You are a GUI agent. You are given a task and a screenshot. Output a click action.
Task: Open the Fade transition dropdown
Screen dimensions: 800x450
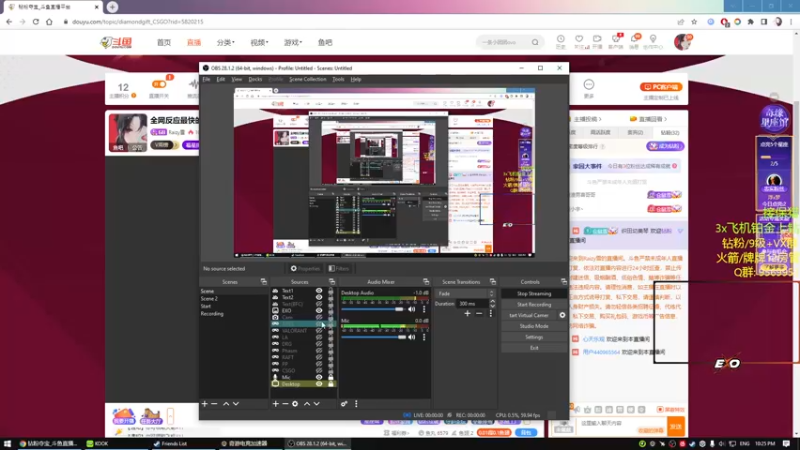pyautogui.click(x=465, y=293)
